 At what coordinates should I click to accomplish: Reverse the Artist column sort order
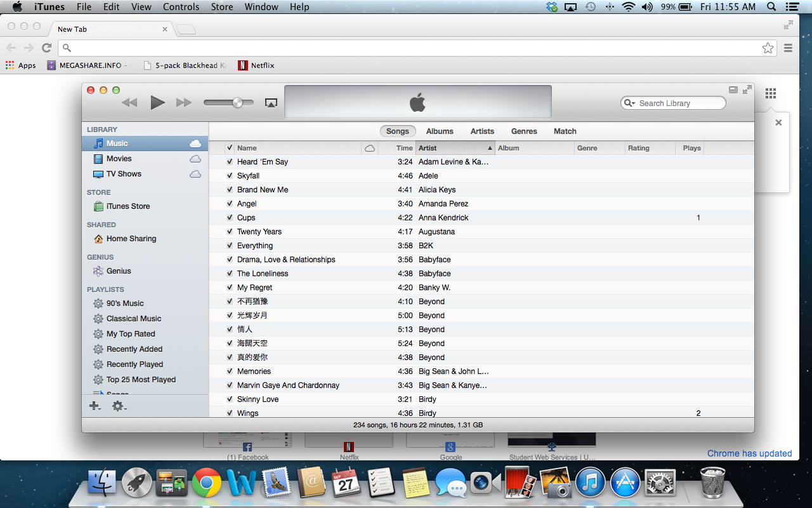tap(455, 148)
